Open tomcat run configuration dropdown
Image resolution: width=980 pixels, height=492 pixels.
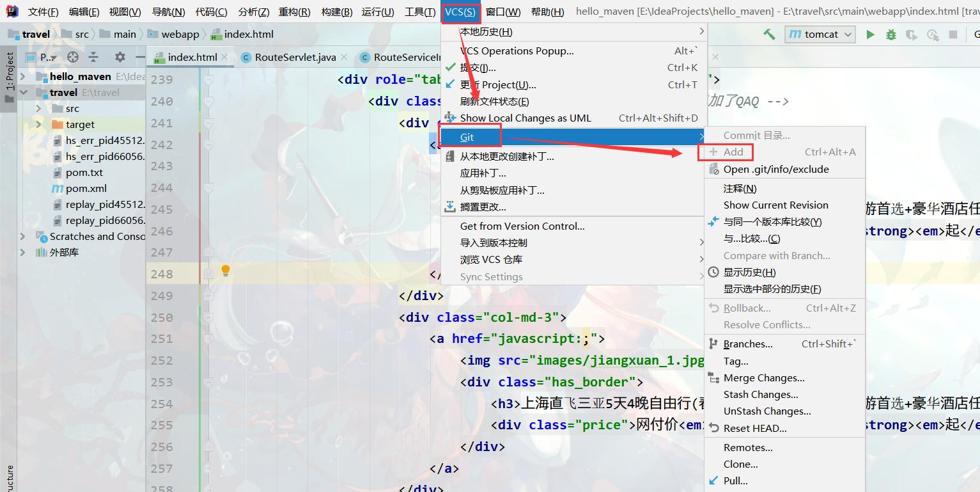(820, 35)
